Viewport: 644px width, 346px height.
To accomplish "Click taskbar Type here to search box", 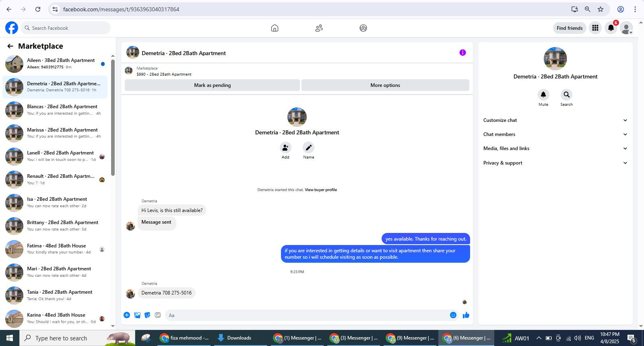I will pyautogui.click(x=77, y=338).
